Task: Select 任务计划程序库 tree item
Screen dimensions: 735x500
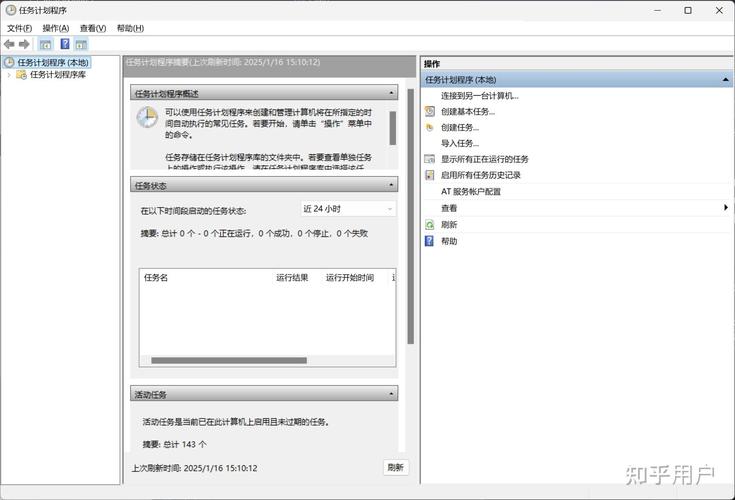Action: 58,75
